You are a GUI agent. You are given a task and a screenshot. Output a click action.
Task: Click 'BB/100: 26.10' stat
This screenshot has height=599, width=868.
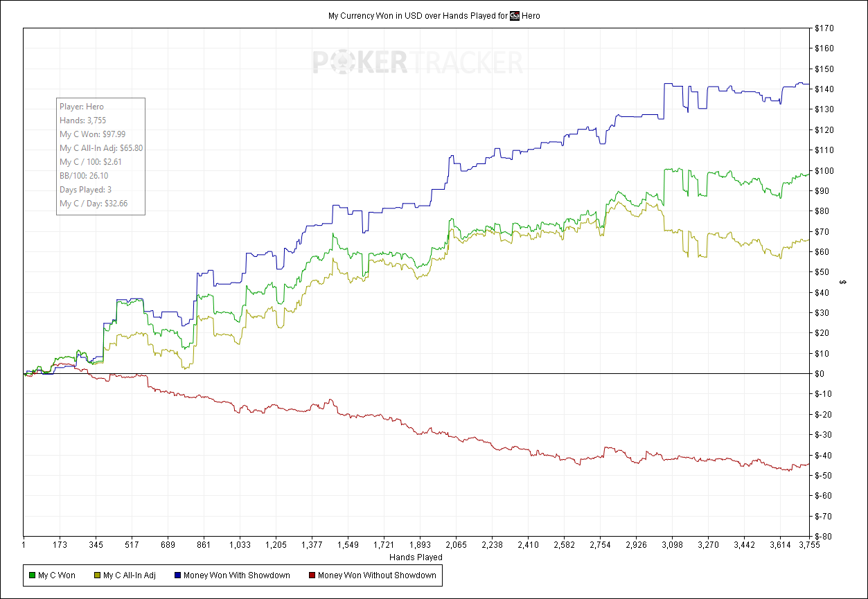[83, 176]
